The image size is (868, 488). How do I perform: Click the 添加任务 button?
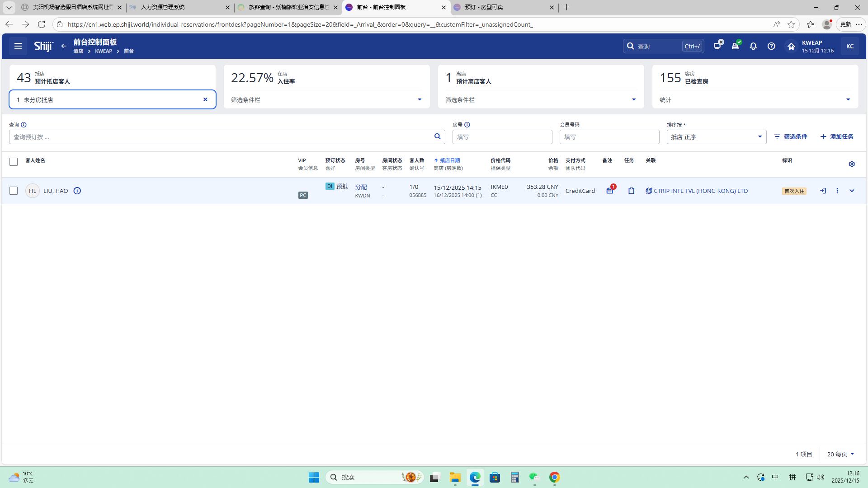click(x=837, y=136)
